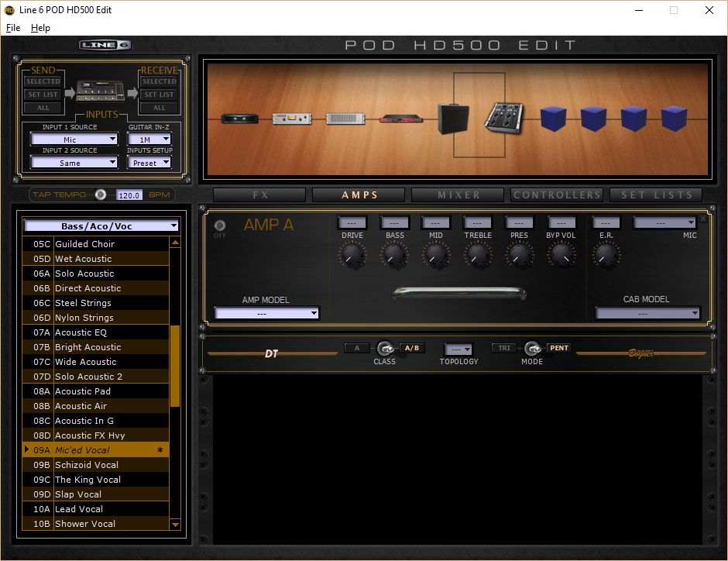Screen dimensions: 728x561
Task: Open the Input 1 Source dropdown
Action: tap(74, 139)
